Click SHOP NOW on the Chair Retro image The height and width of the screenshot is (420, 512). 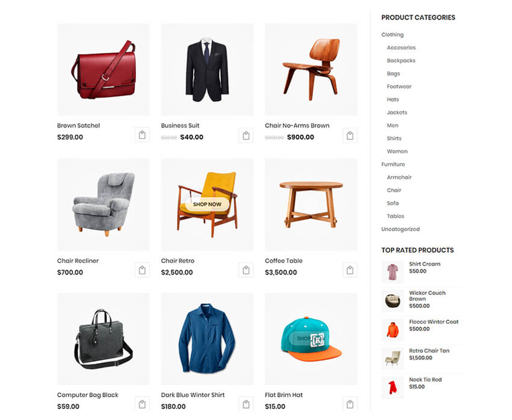(x=207, y=204)
